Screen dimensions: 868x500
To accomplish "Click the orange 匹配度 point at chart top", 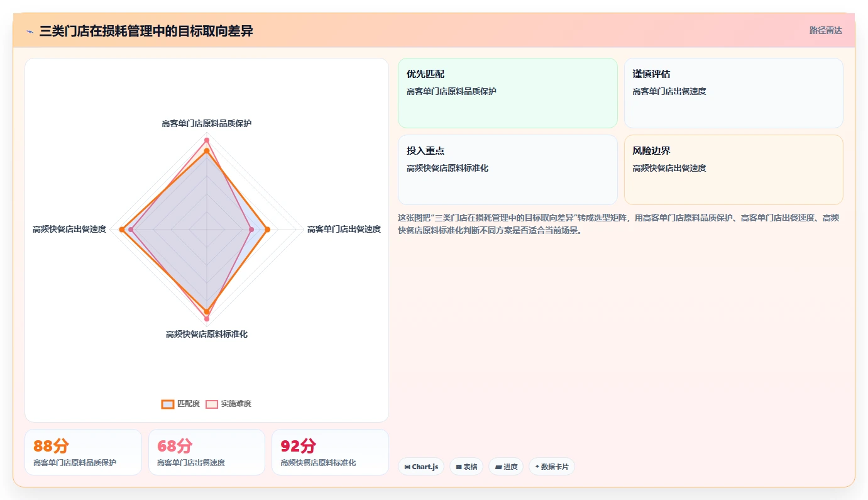I will point(207,150).
